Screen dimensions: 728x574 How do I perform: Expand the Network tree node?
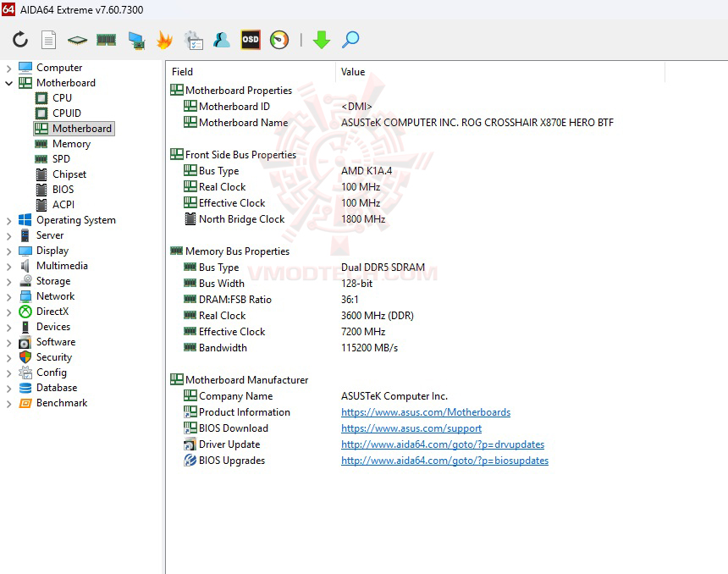tap(8, 297)
